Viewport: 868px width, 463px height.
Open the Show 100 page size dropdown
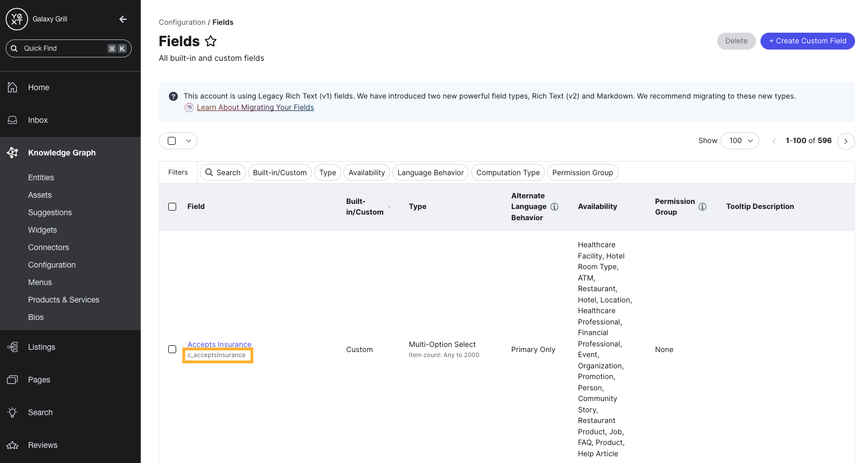740,141
